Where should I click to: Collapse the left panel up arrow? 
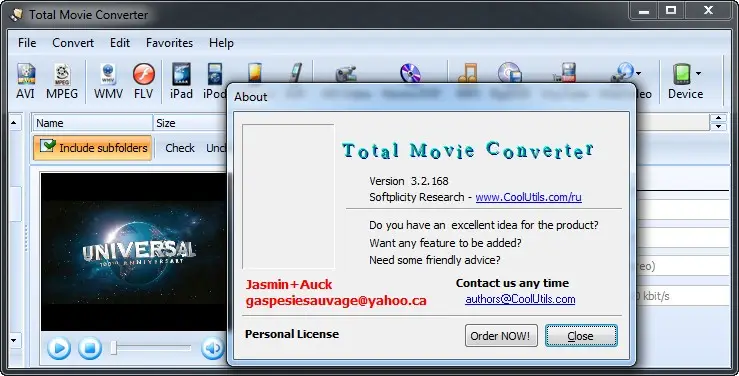tap(14, 123)
